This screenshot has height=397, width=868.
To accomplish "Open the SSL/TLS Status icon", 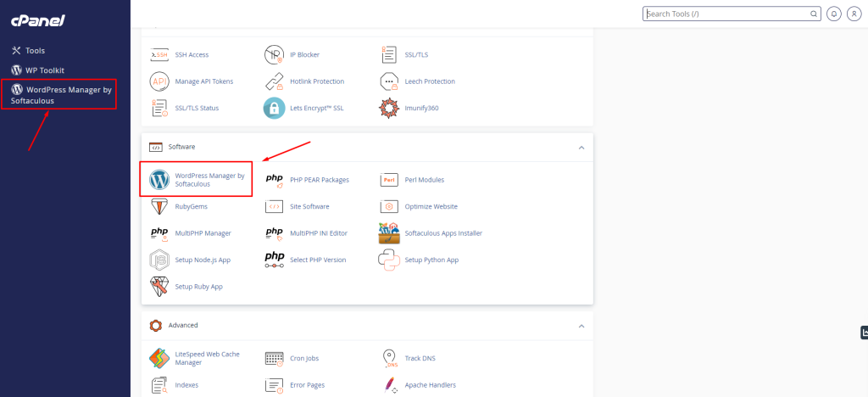I will 159,108.
